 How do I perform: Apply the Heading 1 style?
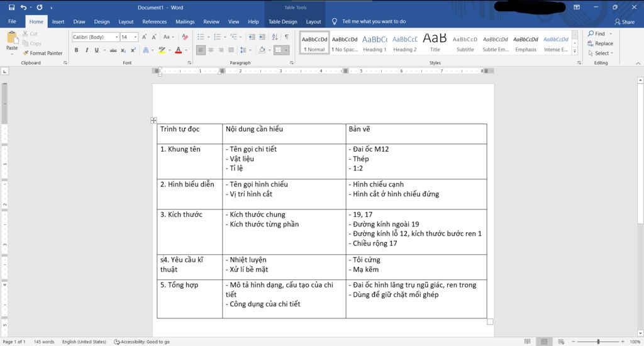pos(375,43)
